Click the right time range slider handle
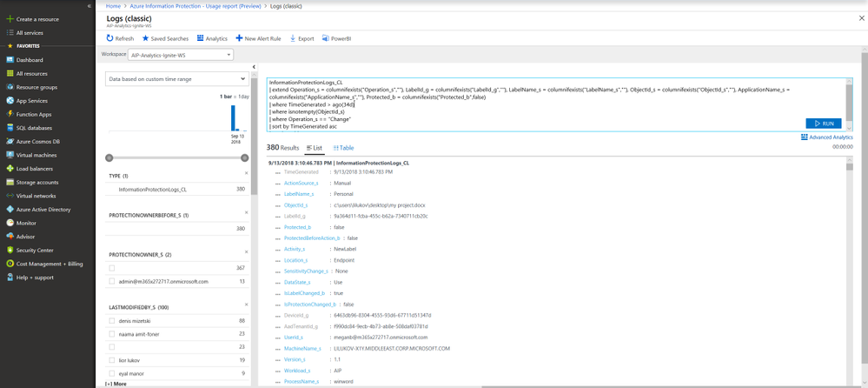The width and height of the screenshot is (868, 388). [245, 158]
